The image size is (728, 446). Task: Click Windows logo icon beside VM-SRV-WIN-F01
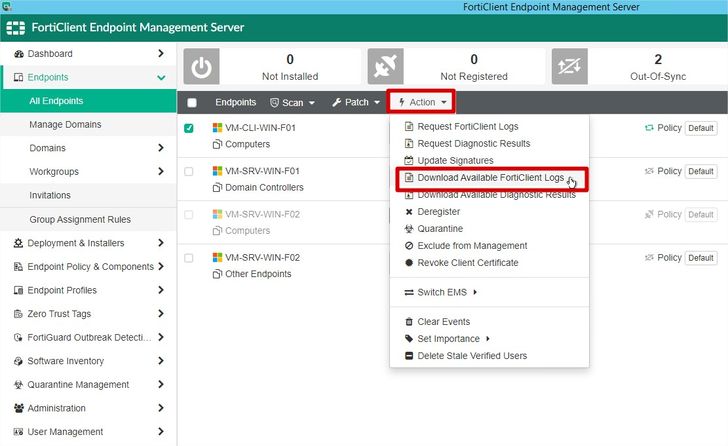click(217, 171)
